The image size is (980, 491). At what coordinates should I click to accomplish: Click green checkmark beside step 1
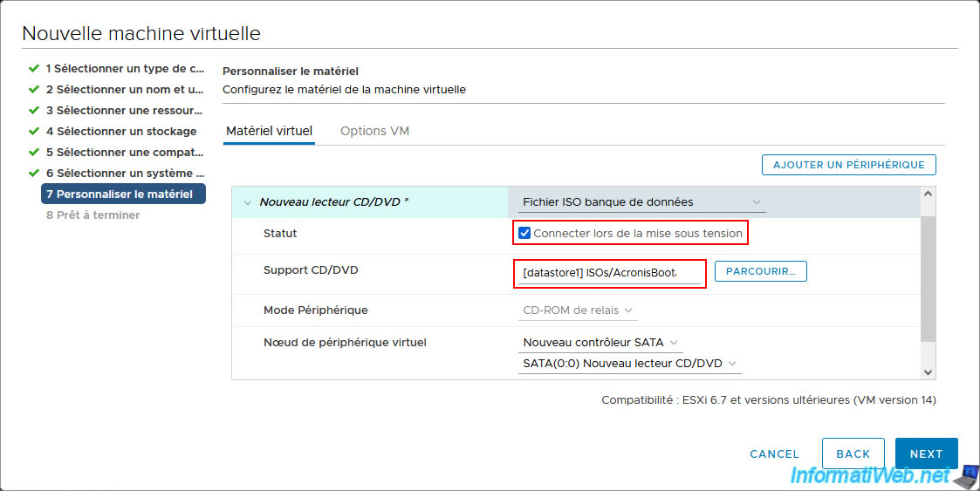click(x=34, y=68)
